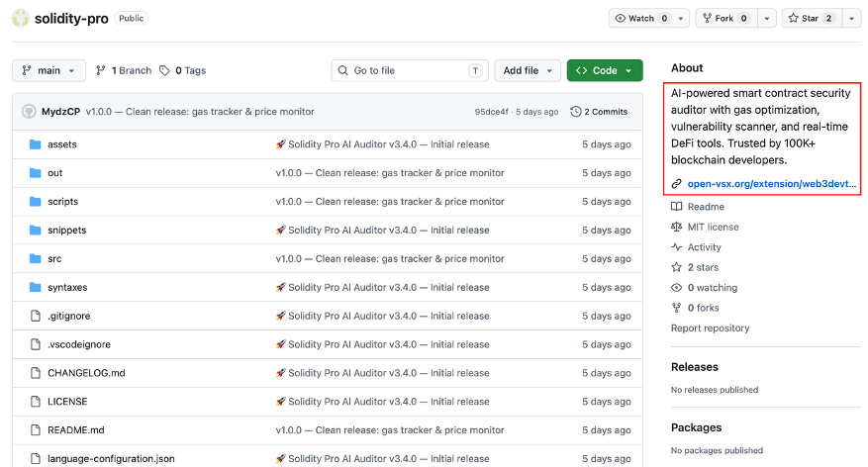This screenshot has height=467, width=868.
Task: Open the src row commit message
Action: [390, 258]
